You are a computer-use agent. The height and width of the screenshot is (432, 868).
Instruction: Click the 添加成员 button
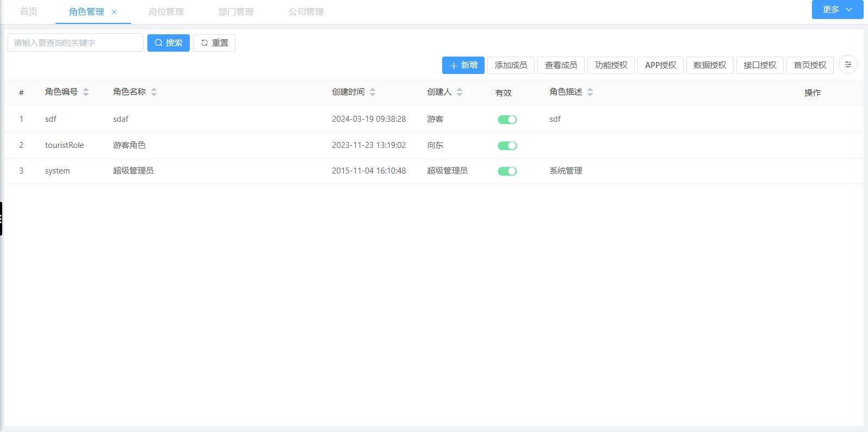511,65
